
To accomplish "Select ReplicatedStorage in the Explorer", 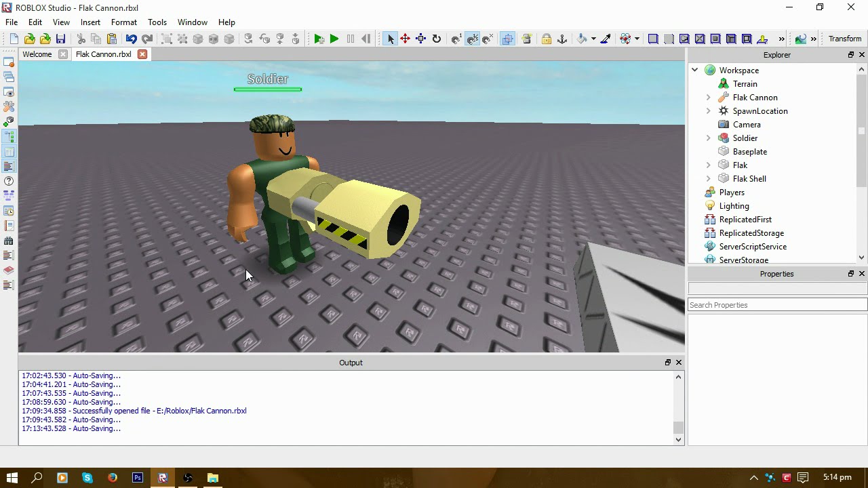I will point(751,233).
